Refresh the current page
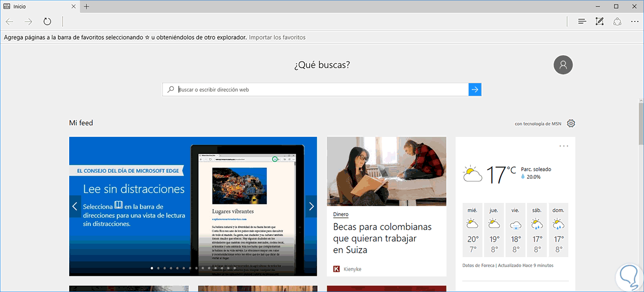Viewport: 644px width, 292px height. tap(47, 21)
